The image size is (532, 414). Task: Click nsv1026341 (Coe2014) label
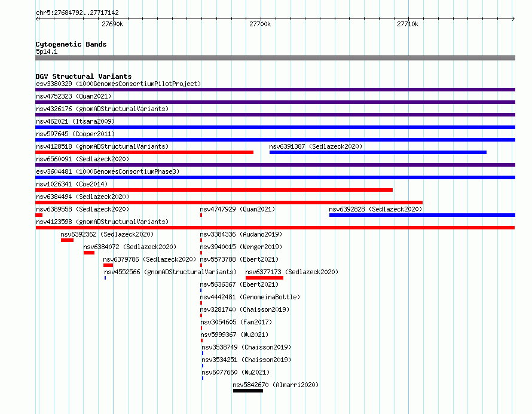click(72, 184)
